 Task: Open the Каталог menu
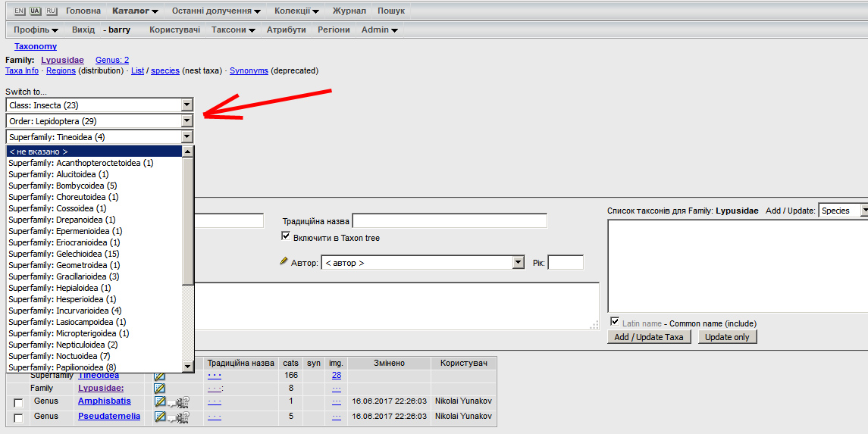click(x=135, y=11)
